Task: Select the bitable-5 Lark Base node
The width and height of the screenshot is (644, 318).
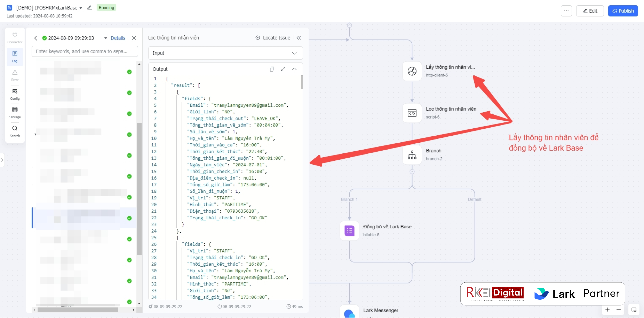Action: 349,231
